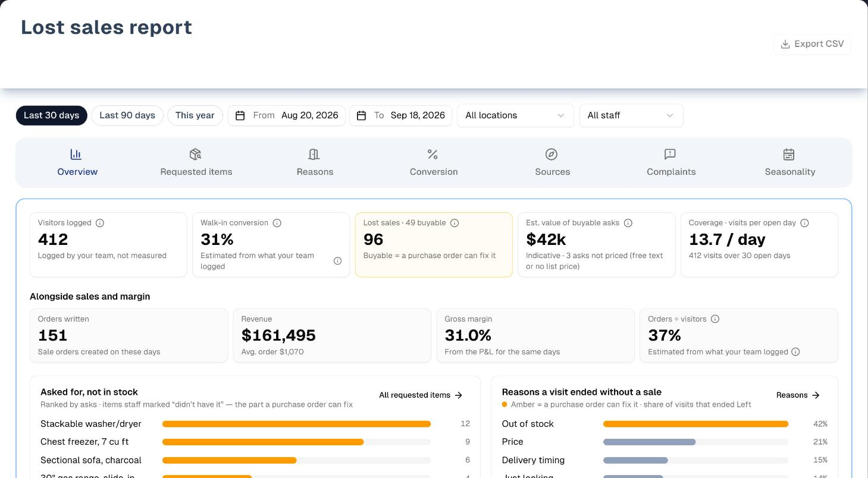This screenshot has width=868, height=478.
Task: Open the Conversion tab
Action: [x=434, y=163]
